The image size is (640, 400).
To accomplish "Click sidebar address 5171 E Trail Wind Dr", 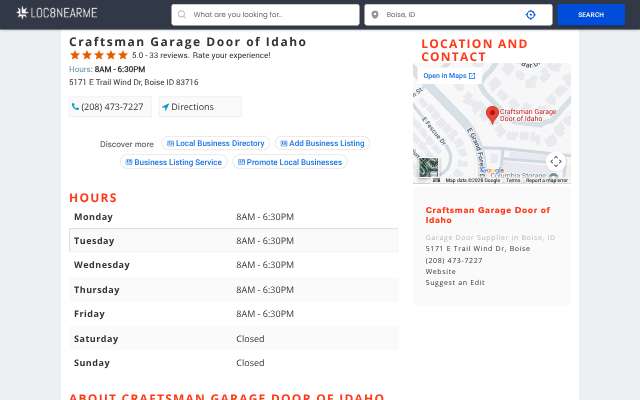I will point(478,249).
